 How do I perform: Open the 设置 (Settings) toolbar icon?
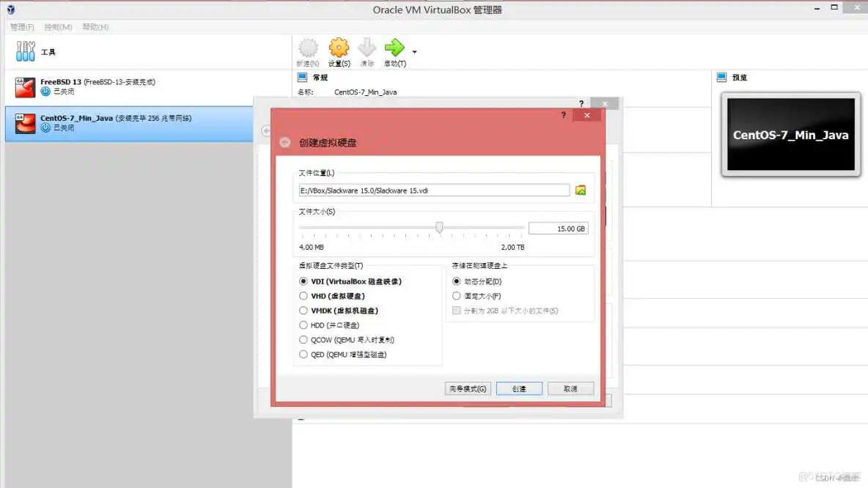point(339,49)
